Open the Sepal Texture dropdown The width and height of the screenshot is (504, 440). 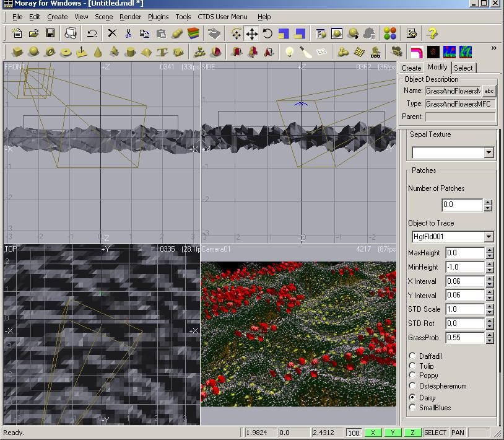click(489, 152)
